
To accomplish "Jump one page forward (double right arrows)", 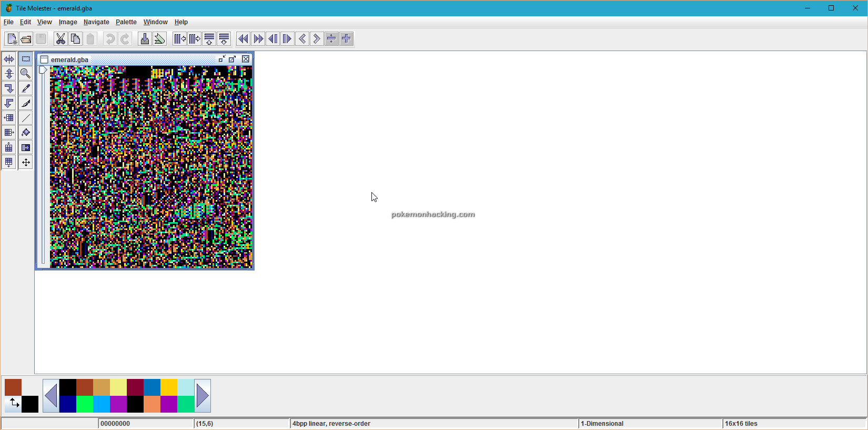I will [258, 39].
